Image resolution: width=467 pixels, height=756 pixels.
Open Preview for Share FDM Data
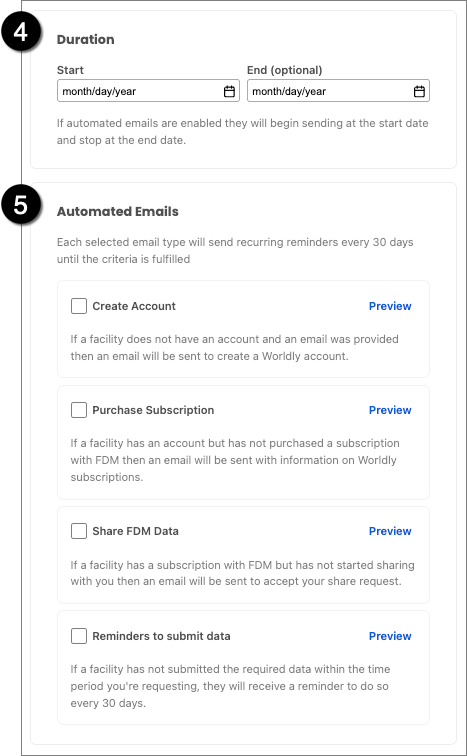tap(390, 531)
